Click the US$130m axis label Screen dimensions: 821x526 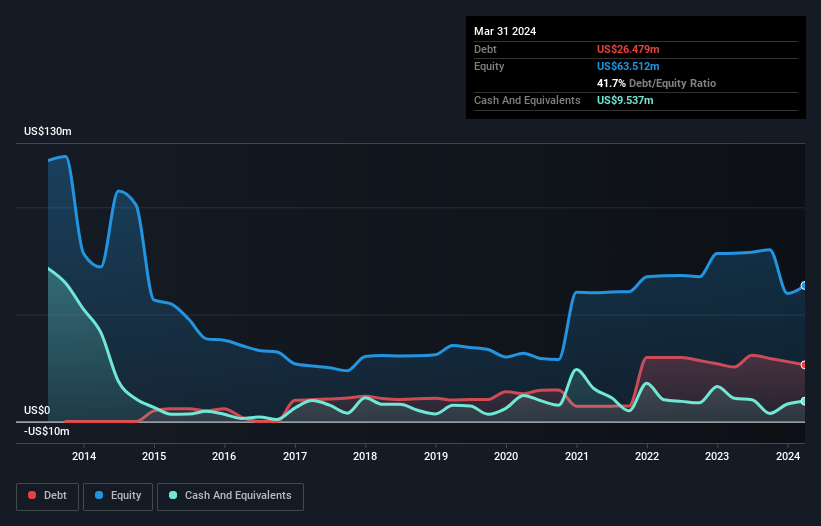[x=48, y=131]
